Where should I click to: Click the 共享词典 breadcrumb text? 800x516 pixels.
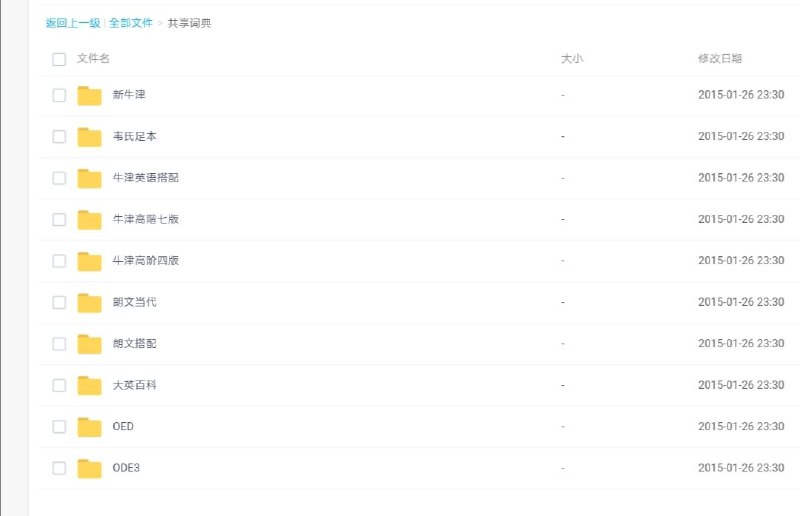[x=189, y=23]
